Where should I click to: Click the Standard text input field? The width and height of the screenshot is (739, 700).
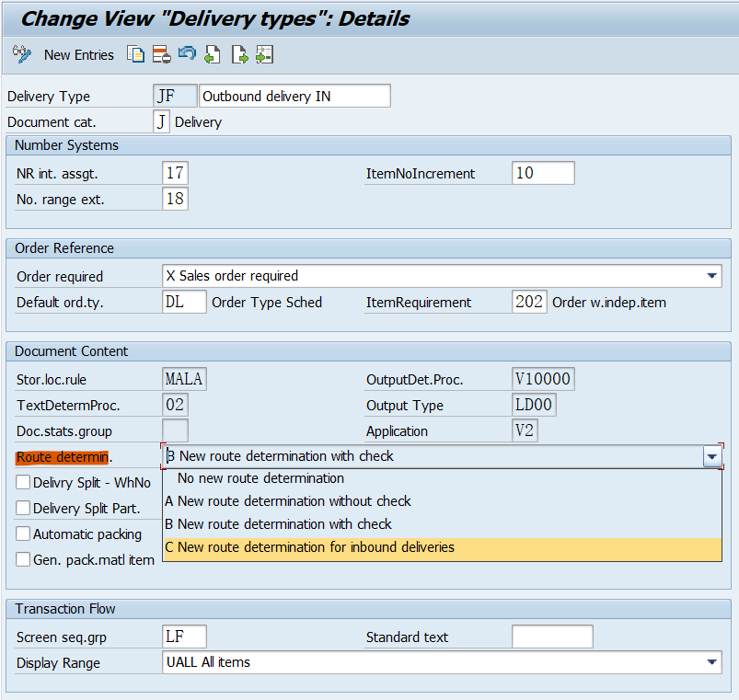click(550, 636)
